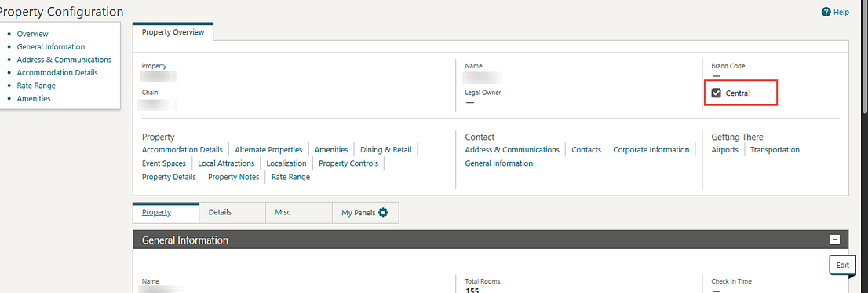Open Address & Communications under Contact
Image resolution: width=868 pixels, height=293 pixels.
[512, 149]
